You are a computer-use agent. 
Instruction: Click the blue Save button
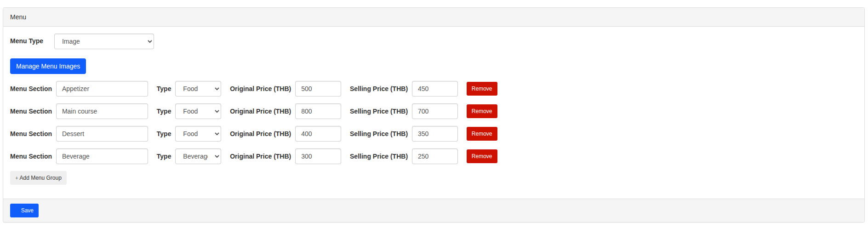click(x=24, y=211)
